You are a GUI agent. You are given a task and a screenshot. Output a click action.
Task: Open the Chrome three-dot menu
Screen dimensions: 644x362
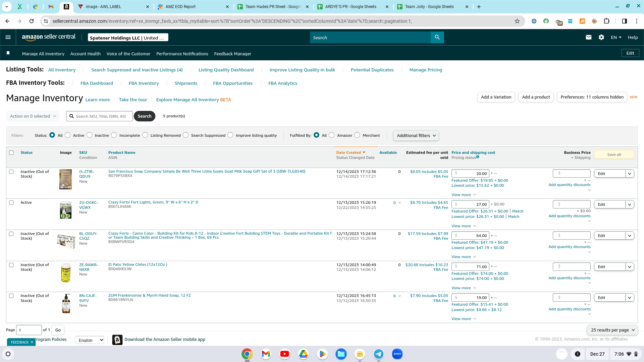(636, 21)
